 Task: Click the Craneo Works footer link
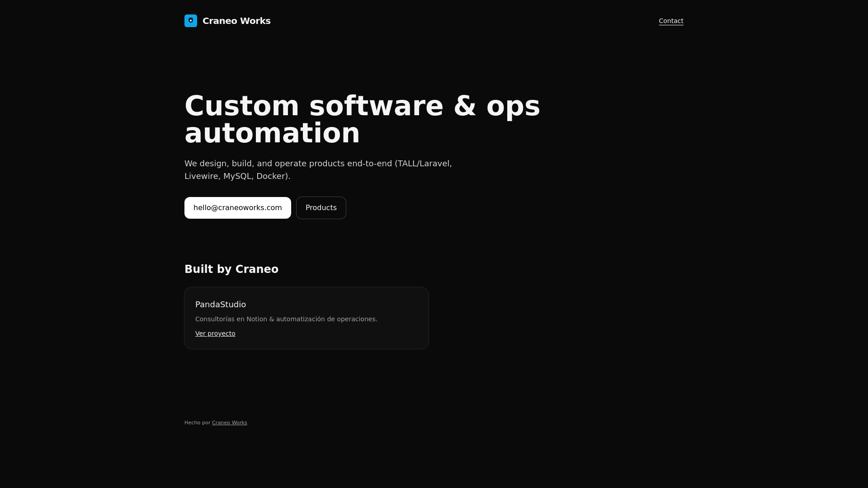click(x=229, y=422)
